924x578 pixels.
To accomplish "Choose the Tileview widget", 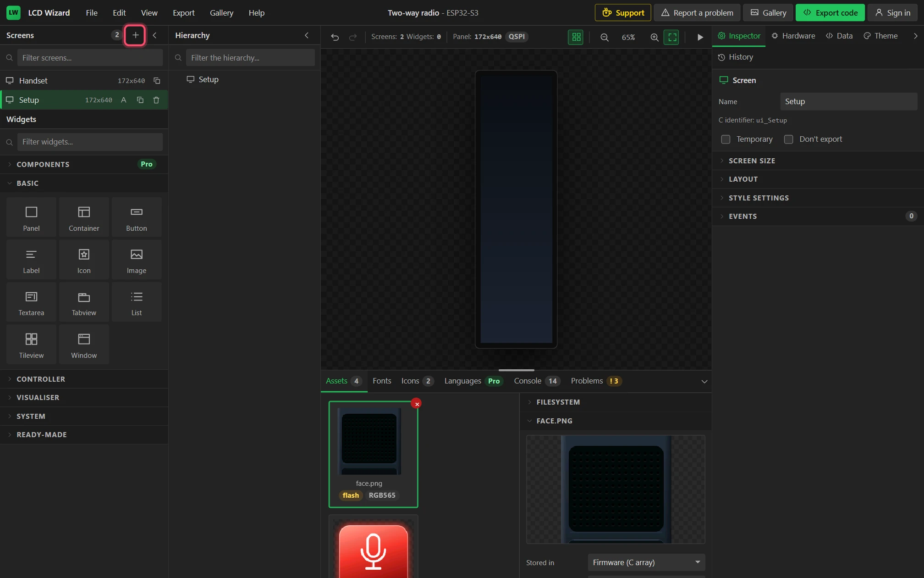I will click(31, 345).
